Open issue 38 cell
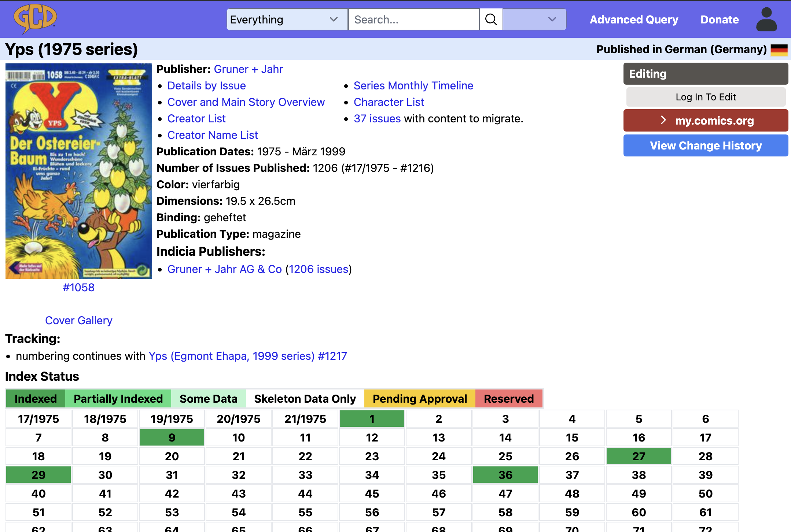 (x=639, y=475)
